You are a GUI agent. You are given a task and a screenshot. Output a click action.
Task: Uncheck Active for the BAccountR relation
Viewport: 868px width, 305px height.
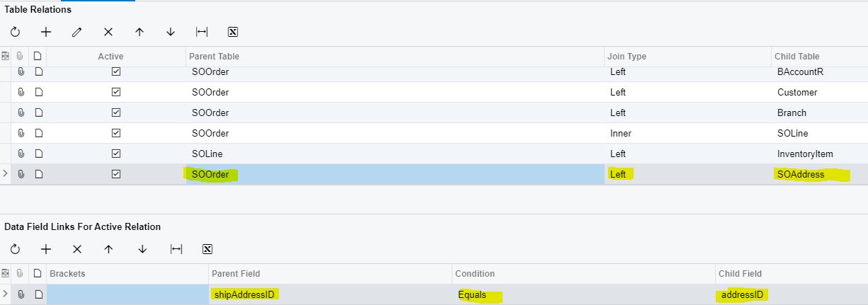116,71
